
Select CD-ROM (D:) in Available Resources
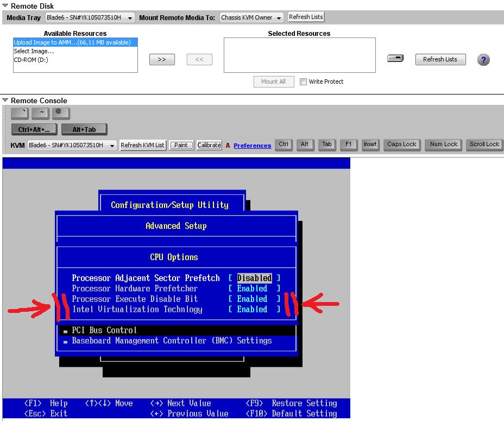click(31, 60)
